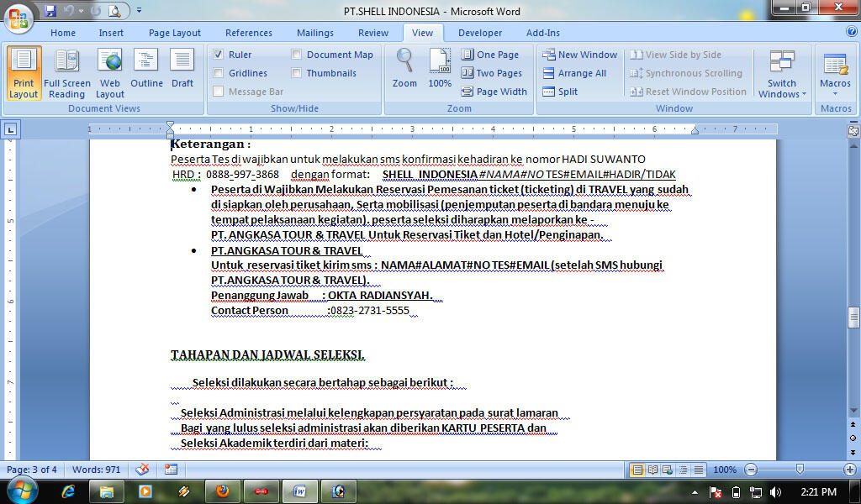Expand the Customize Quick Access Toolbar arrow
Image resolution: width=861 pixels, height=504 pixels.
pyautogui.click(x=139, y=10)
